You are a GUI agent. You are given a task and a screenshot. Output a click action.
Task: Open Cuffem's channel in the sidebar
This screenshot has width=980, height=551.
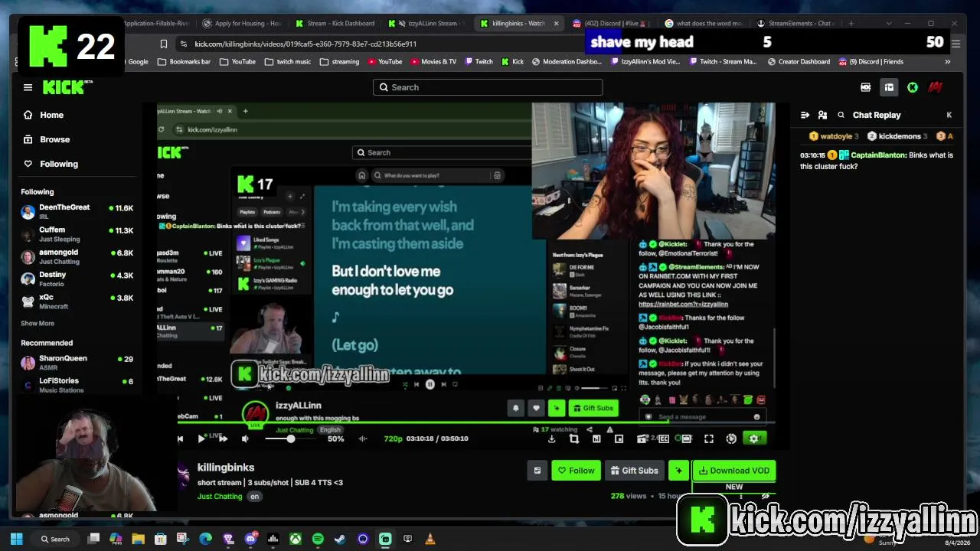click(x=77, y=233)
